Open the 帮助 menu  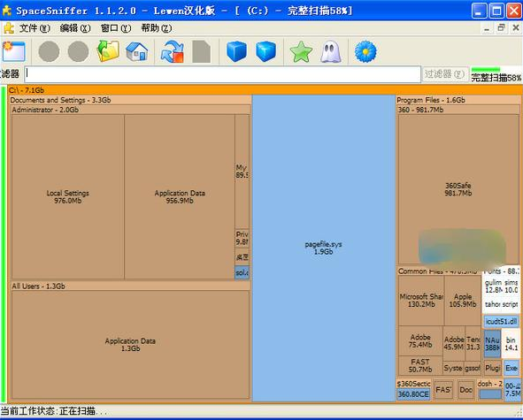click(x=156, y=28)
